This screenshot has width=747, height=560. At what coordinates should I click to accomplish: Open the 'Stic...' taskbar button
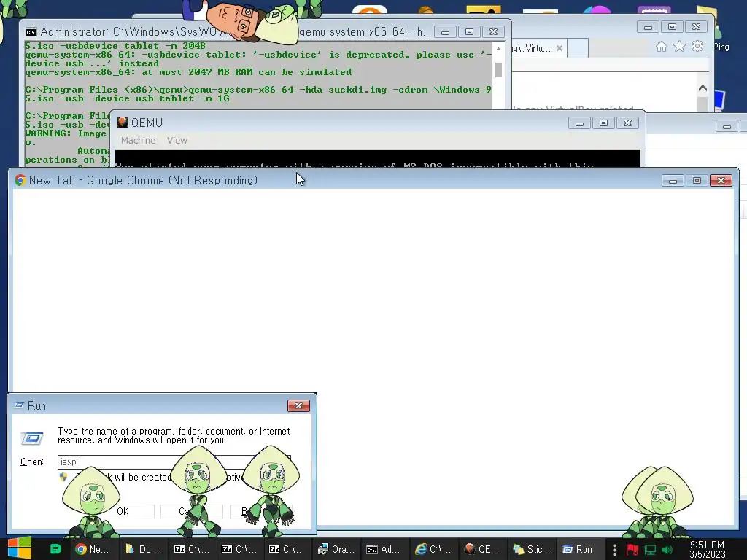click(530, 549)
